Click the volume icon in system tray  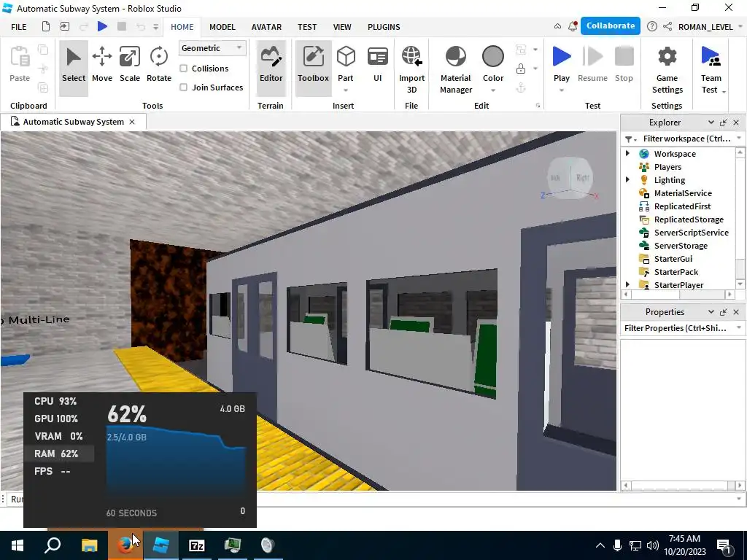coord(652,545)
